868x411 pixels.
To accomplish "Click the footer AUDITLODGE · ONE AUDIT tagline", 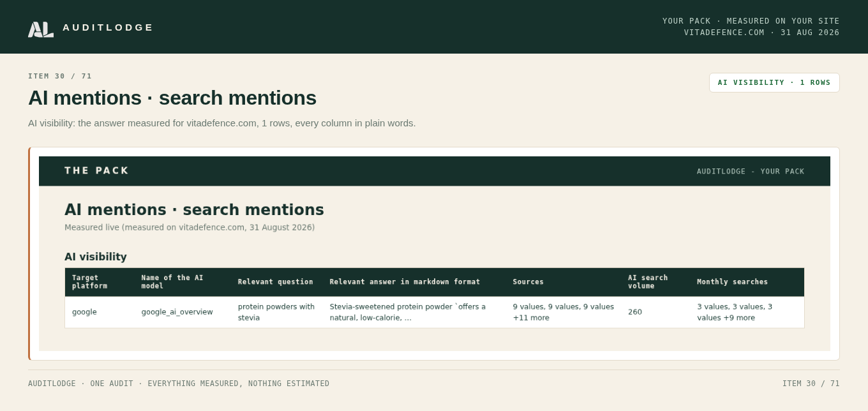I will [179, 384].
